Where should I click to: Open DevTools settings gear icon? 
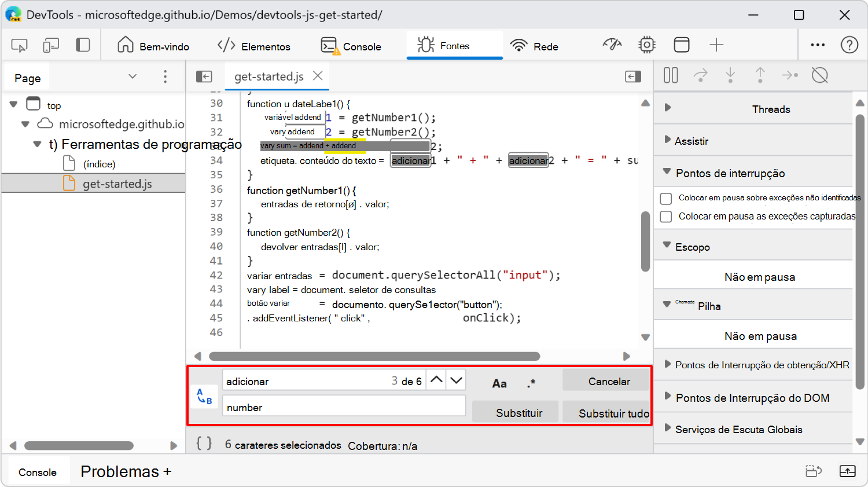tap(647, 44)
